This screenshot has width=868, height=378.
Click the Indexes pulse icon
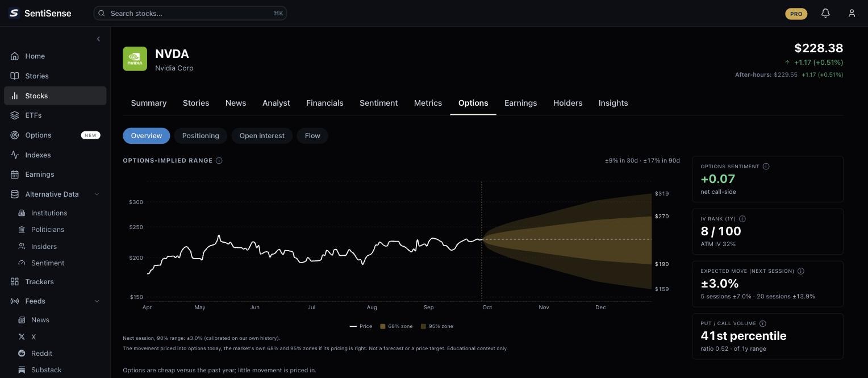pos(15,155)
